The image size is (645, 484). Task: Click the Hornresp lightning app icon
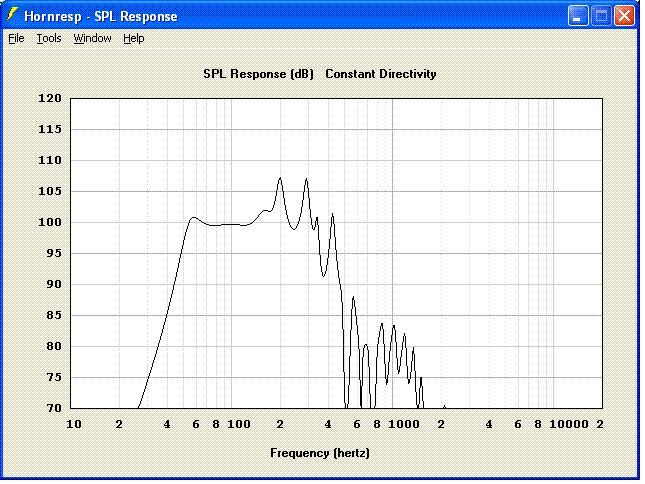12,15
